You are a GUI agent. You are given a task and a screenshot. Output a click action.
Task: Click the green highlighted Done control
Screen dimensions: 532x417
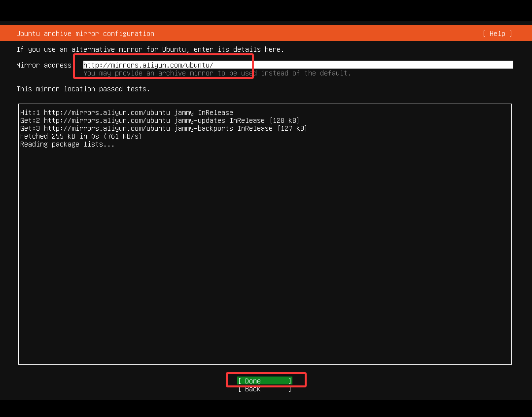(266, 380)
